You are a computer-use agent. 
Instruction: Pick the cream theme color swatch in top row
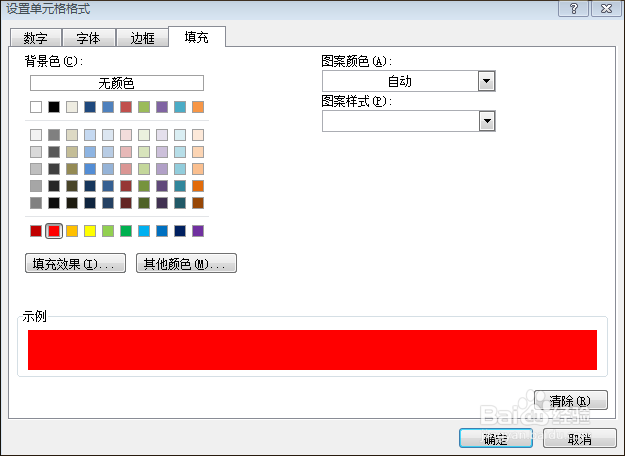(72, 107)
